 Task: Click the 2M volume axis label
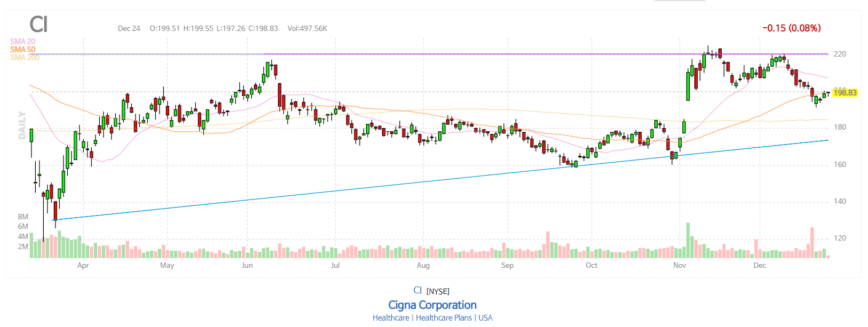pyautogui.click(x=23, y=246)
